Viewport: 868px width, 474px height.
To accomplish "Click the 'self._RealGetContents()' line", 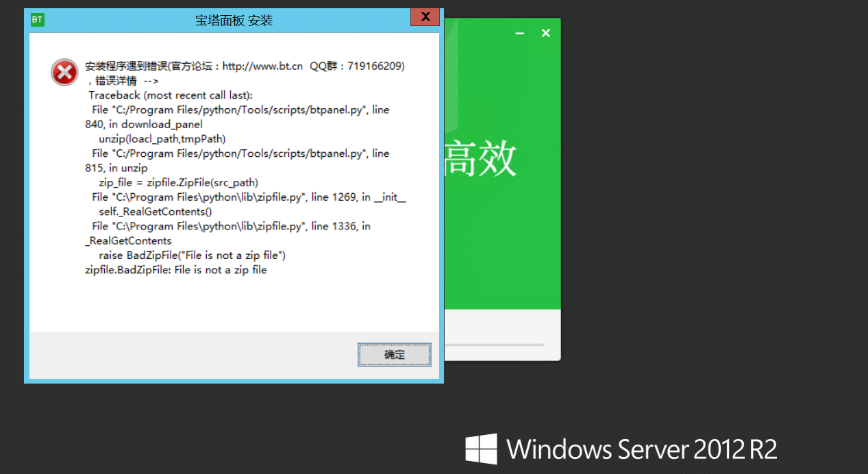I will click(x=156, y=212).
